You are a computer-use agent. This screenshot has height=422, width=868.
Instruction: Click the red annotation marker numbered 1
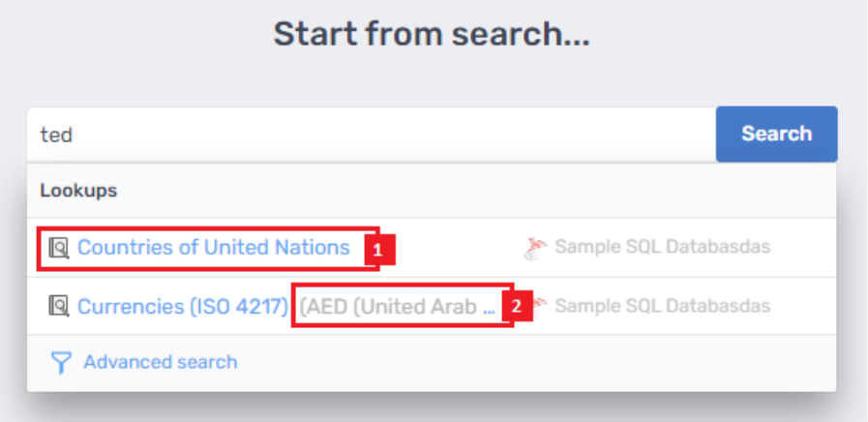click(x=378, y=250)
